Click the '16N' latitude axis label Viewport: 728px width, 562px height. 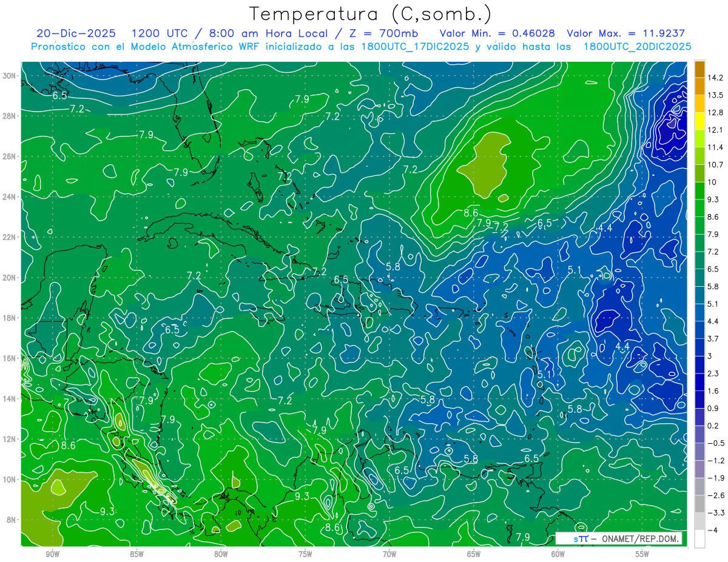pos(8,358)
